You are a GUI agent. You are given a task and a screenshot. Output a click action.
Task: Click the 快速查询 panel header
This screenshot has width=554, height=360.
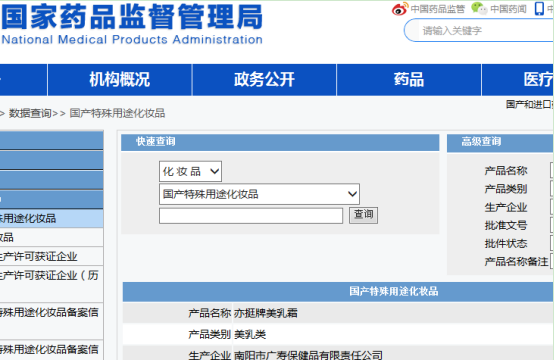coord(280,142)
